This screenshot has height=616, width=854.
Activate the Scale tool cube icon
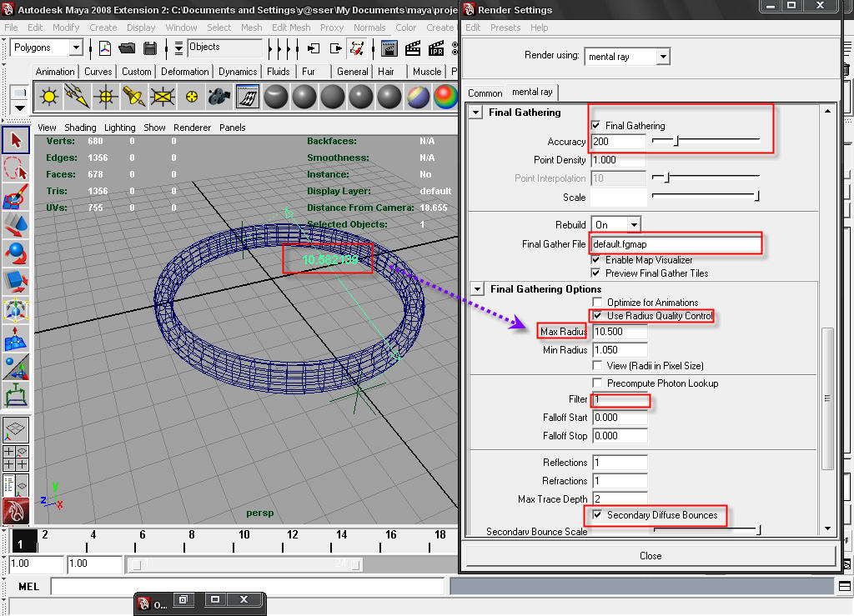tap(16, 282)
